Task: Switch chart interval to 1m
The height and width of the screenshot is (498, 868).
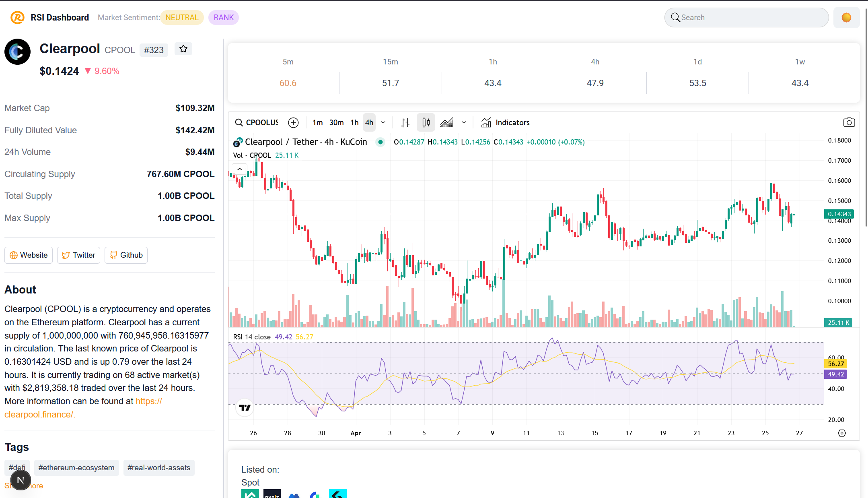Action: pyautogui.click(x=318, y=122)
